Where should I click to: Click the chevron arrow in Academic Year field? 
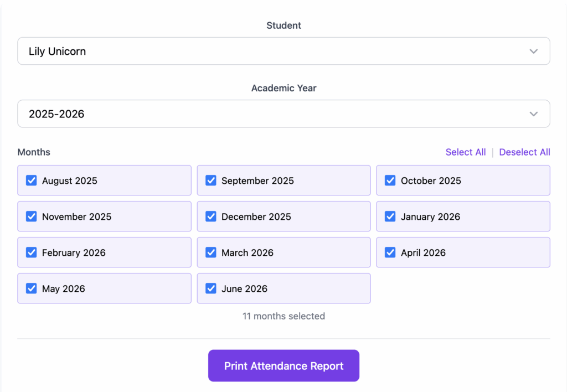(x=533, y=114)
